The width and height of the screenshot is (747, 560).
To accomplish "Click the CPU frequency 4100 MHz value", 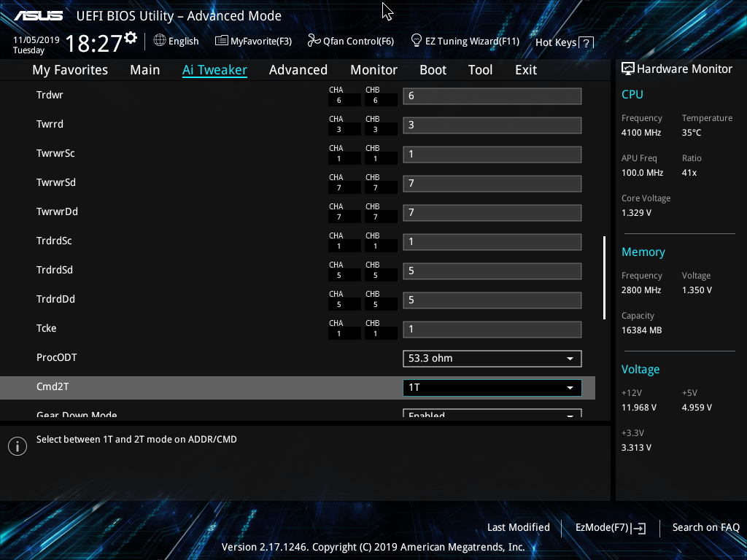I will coord(641,133).
